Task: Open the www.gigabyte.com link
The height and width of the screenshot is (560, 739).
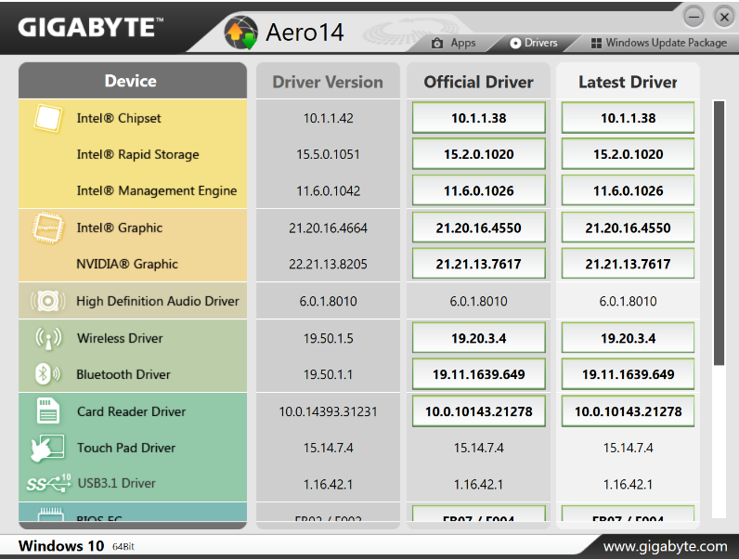Action: coord(665,547)
